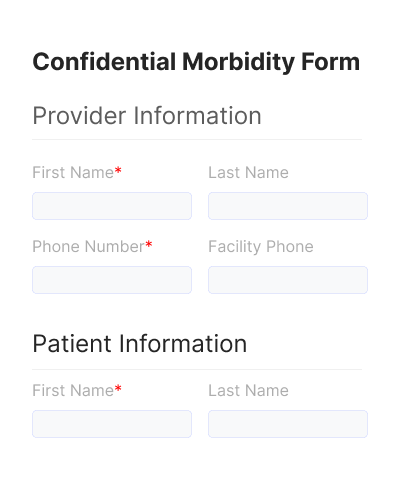Select the Phone Number input field
The image size is (400, 480).
coord(112,280)
